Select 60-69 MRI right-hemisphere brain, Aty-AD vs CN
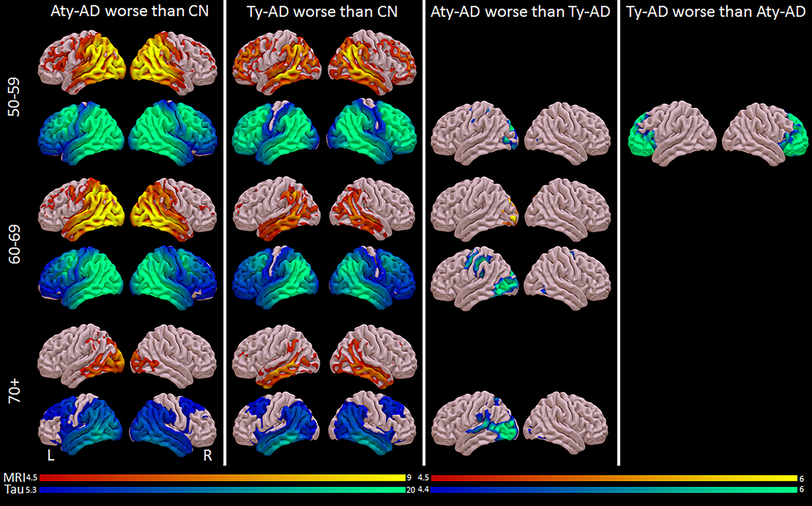The width and height of the screenshot is (812, 506). tap(174, 210)
